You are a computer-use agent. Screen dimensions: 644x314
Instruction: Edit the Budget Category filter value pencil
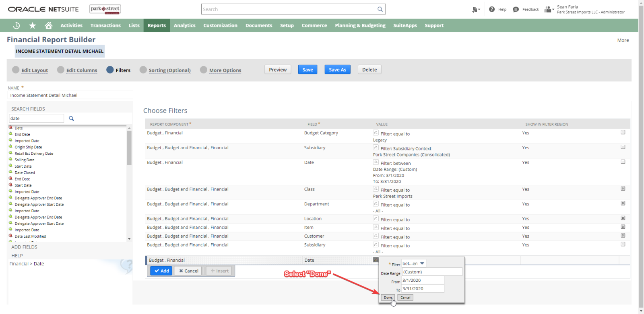[x=376, y=132]
